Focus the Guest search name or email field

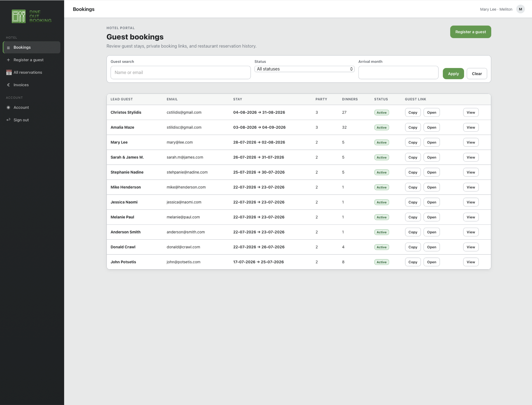181,72
